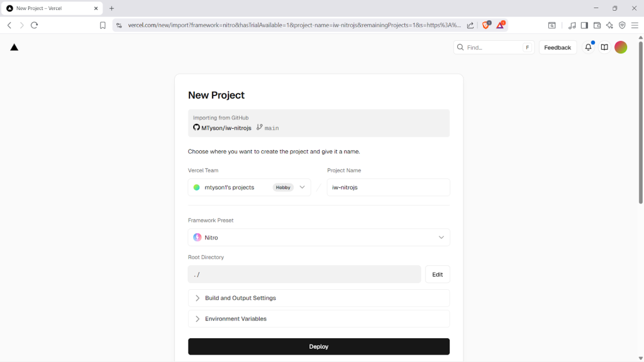Viewport: 644px width, 362px height.
Task: Open the Vercel Team dropdown
Action: point(249,187)
